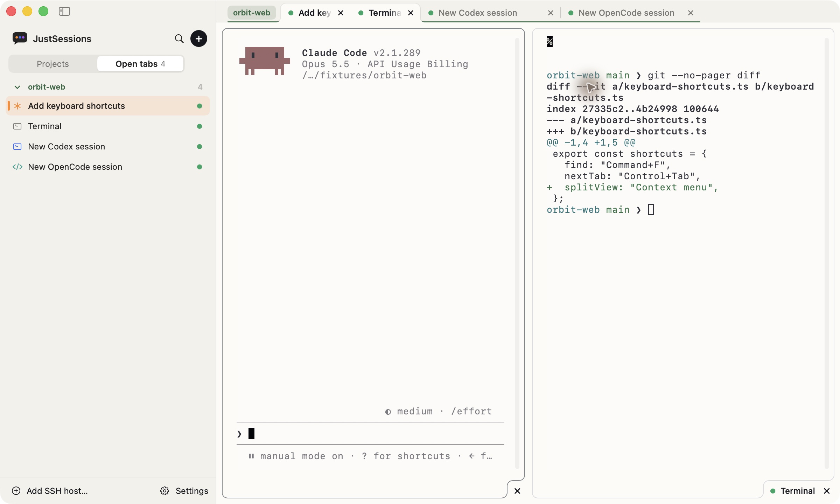Open Settings in the sidebar footer

(x=184, y=491)
